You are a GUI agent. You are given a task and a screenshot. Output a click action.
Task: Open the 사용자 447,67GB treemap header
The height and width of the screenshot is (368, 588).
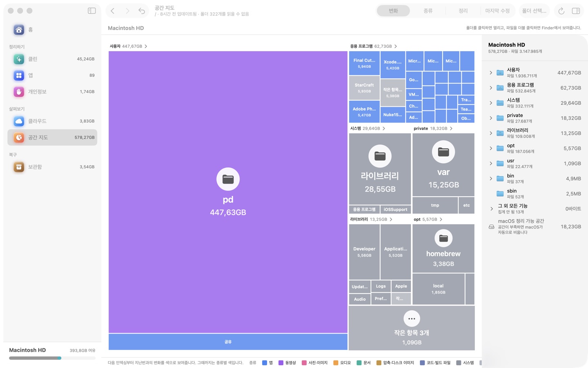[128, 46]
